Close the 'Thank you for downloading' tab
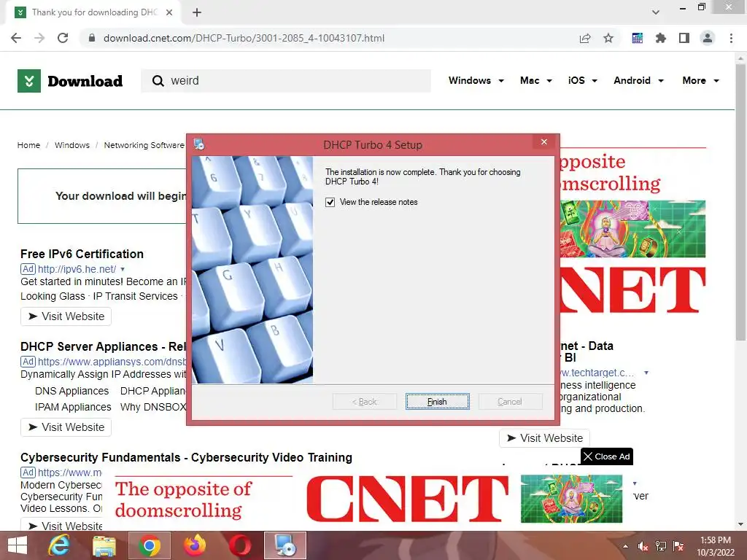 pyautogui.click(x=169, y=12)
